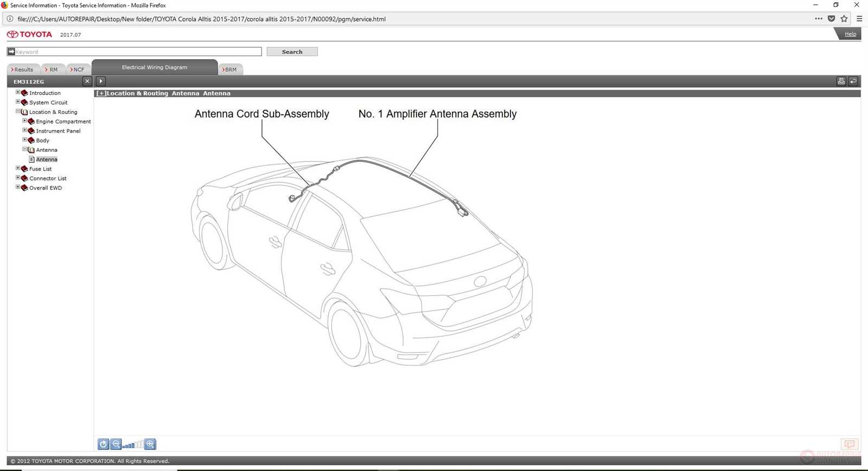Reset the diagram view with the refresh icon
Screen dimensions: 868x471
103,444
